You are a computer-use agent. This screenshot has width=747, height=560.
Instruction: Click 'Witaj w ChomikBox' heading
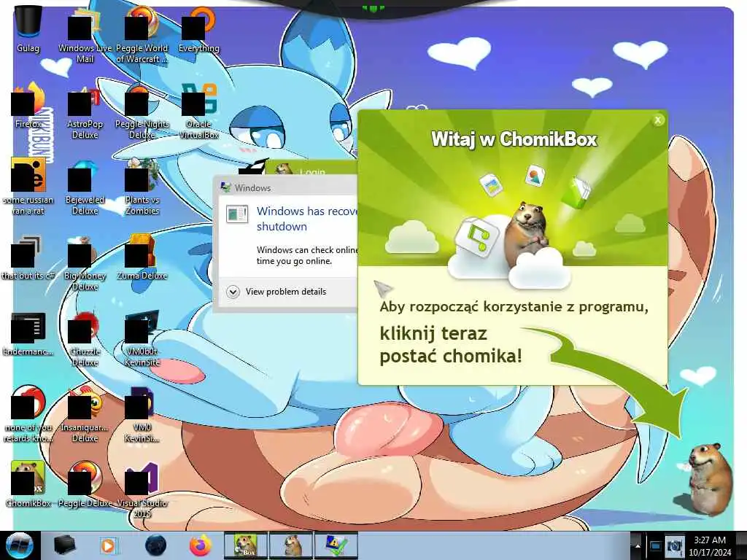coord(514,139)
